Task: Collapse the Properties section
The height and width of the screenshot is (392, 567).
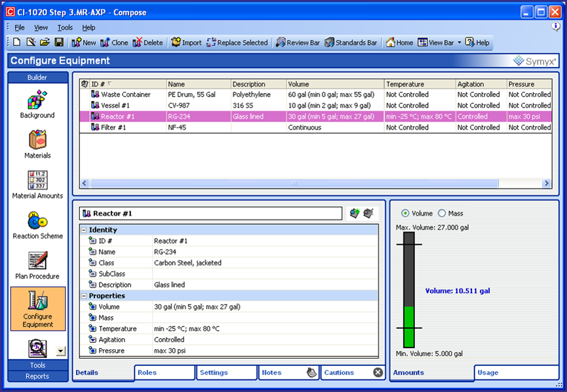Action: coord(84,296)
